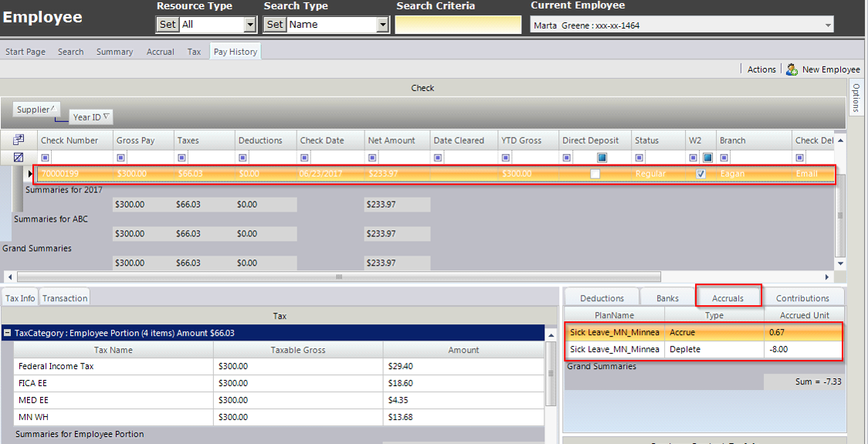Open Check Date filter operator icon
The height and width of the screenshot is (444, 868).
(304, 158)
